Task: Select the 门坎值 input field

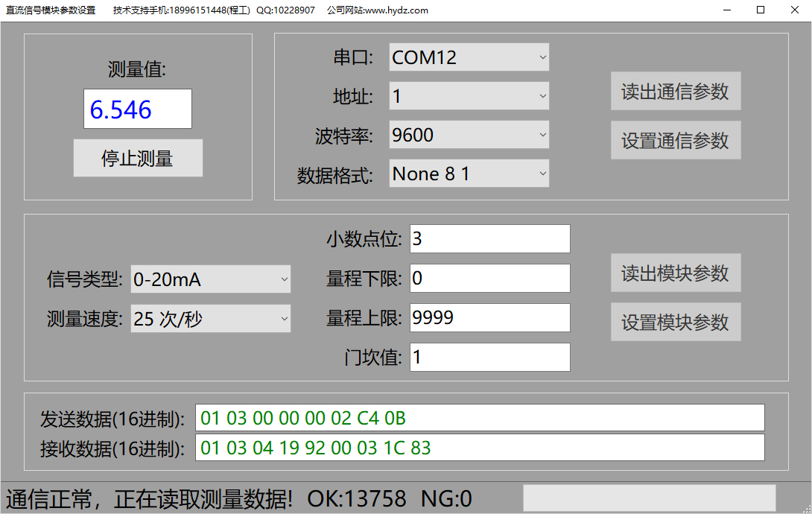Action: point(489,358)
